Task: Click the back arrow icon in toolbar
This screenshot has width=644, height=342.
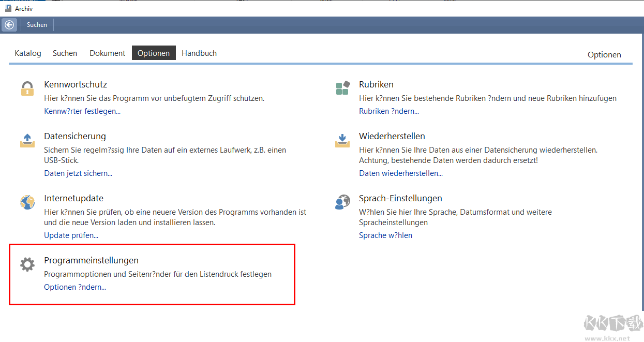Action: tap(9, 25)
